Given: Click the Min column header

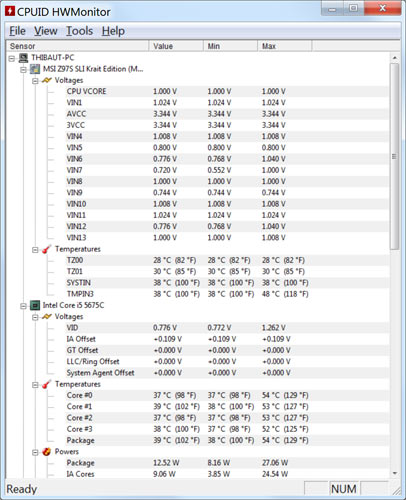Looking at the screenshot, I should click(x=231, y=46).
